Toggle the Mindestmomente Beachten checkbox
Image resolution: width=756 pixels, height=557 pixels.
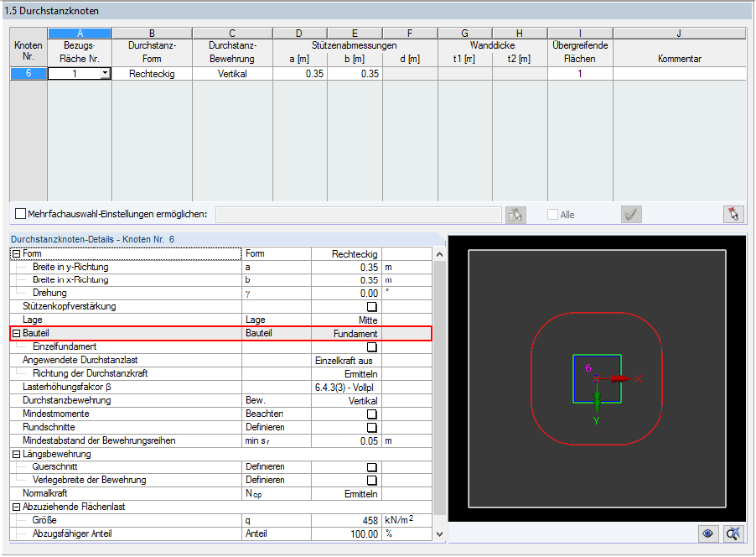(372, 414)
